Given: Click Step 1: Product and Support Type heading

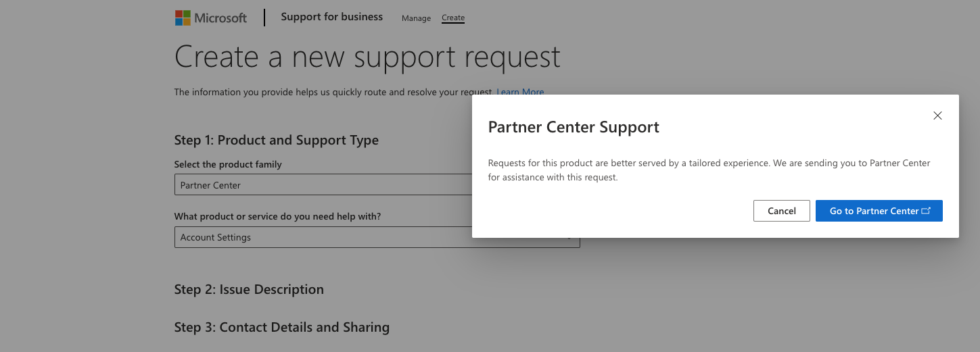Looking at the screenshot, I should [x=277, y=140].
